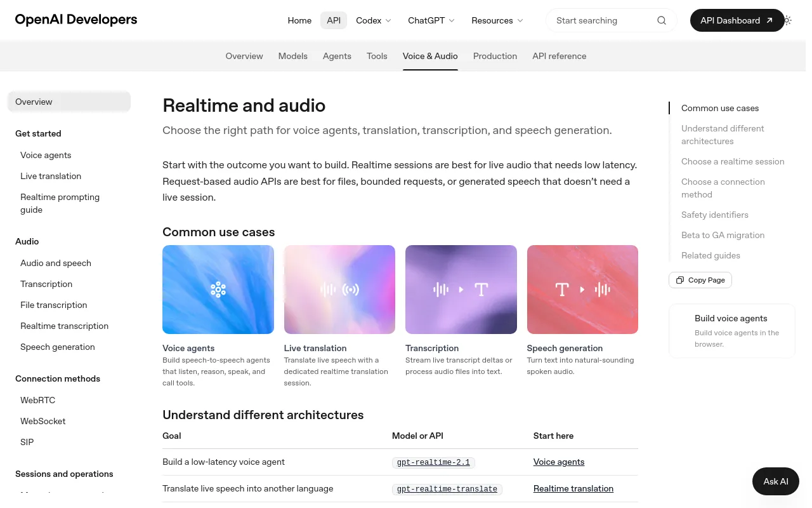Follow the Voice agents table link
This screenshot has height=508, width=812.
coord(559,462)
